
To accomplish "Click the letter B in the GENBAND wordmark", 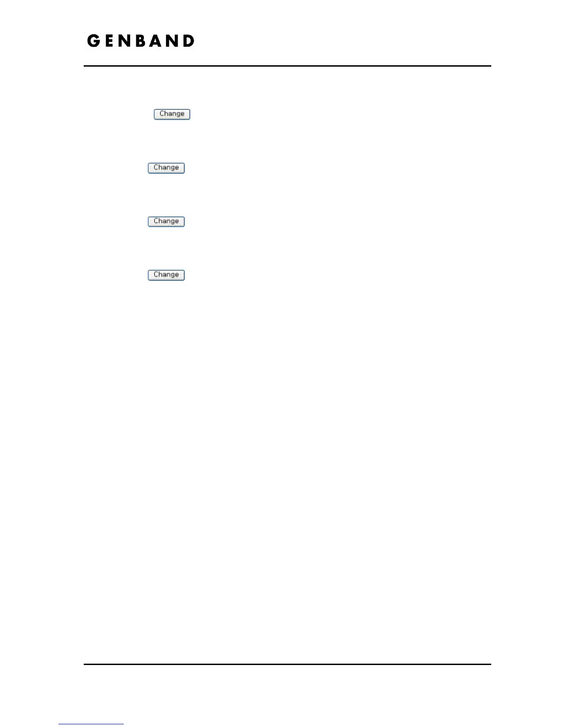I will (x=141, y=41).
